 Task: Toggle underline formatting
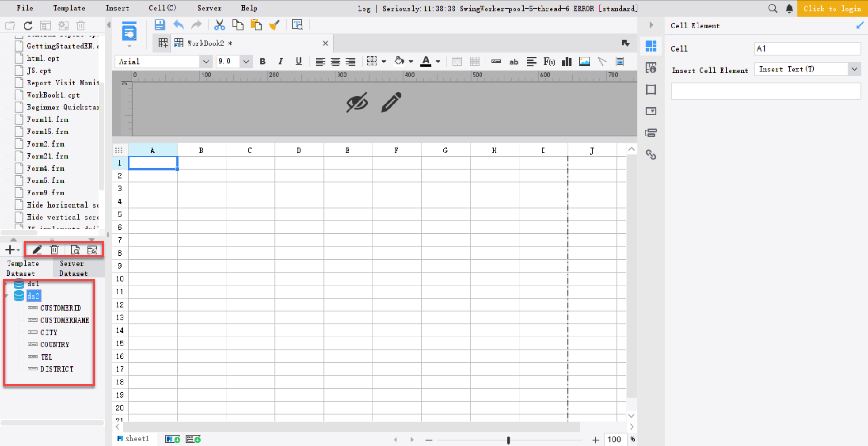[x=298, y=61]
